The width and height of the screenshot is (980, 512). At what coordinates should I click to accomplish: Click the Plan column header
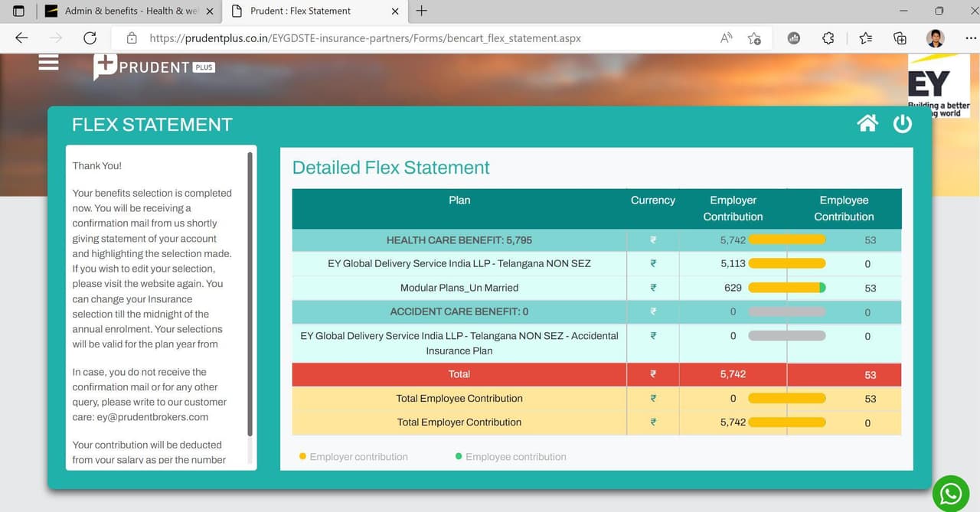459,201
